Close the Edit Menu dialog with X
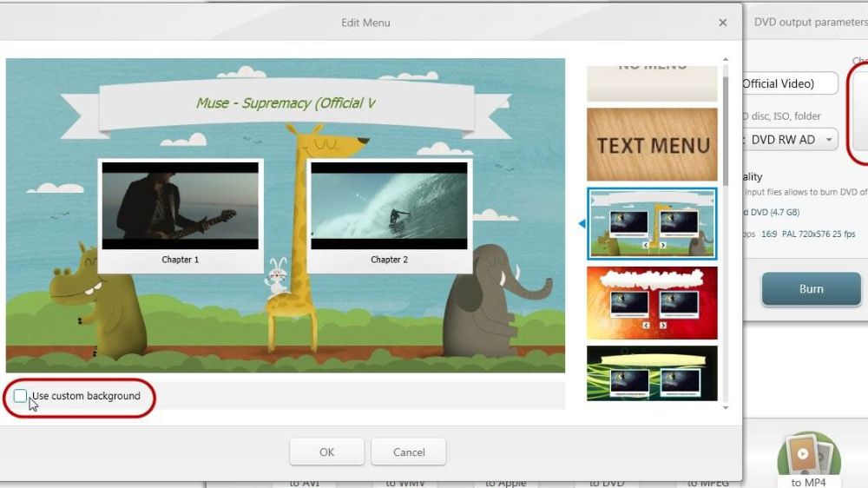The width and height of the screenshot is (868, 488). click(x=722, y=23)
